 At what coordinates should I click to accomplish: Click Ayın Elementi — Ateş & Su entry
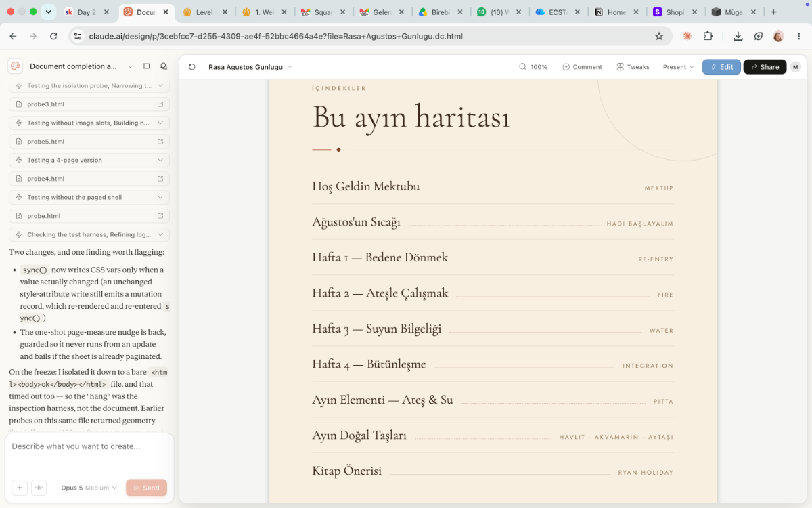coord(382,400)
